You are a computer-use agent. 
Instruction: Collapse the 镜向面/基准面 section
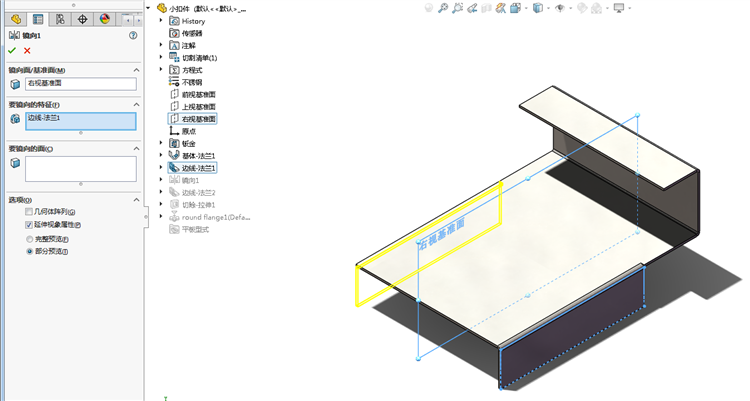click(x=136, y=70)
